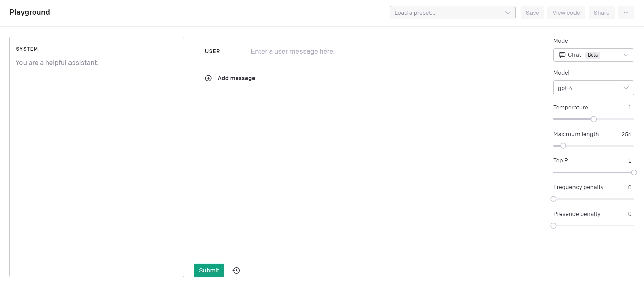Open the Mode dropdown chevron
The width and height of the screenshot is (644, 285).
pyautogui.click(x=626, y=55)
